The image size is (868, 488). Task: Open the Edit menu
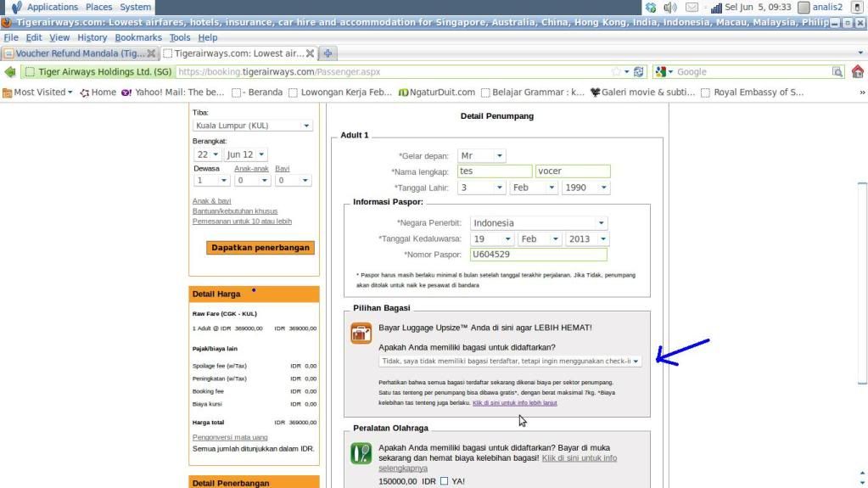pos(33,37)
